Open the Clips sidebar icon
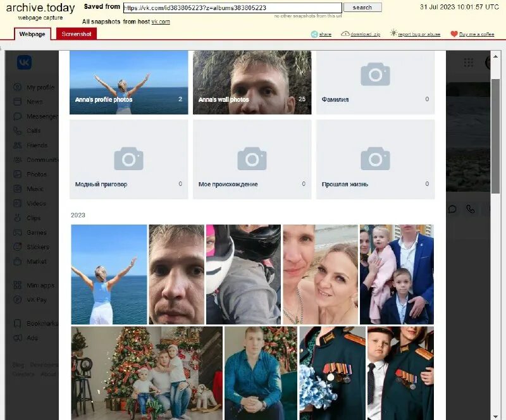 point(18,218)
